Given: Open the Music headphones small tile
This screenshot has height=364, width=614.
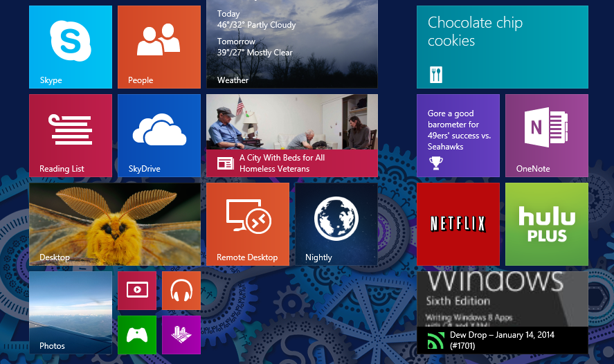Looking at the screenshot, I should point(181,291).
